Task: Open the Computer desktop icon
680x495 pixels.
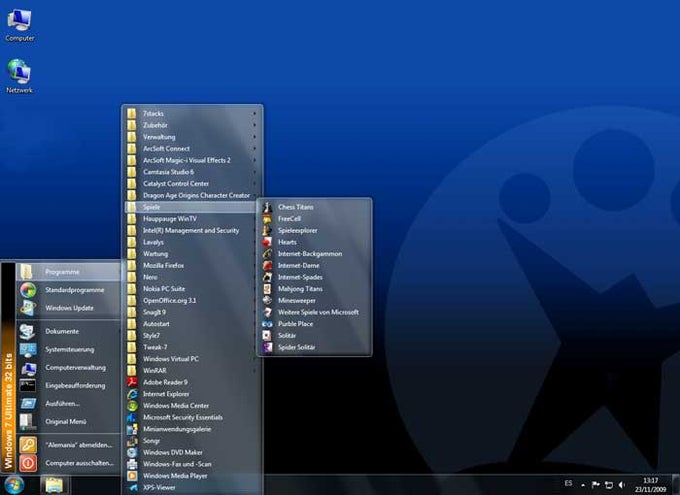Action: click(20, 25)
